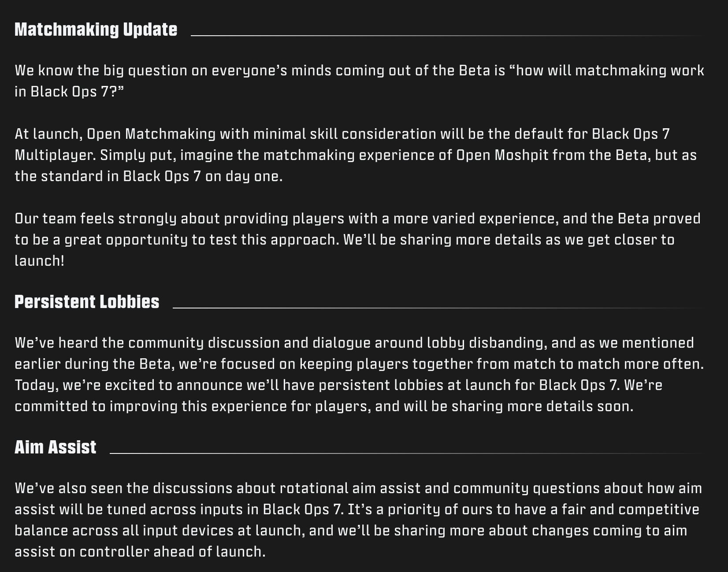Click the Aim Assist heading
Viewport: 728px width, 572px height.
coord(55,447)
